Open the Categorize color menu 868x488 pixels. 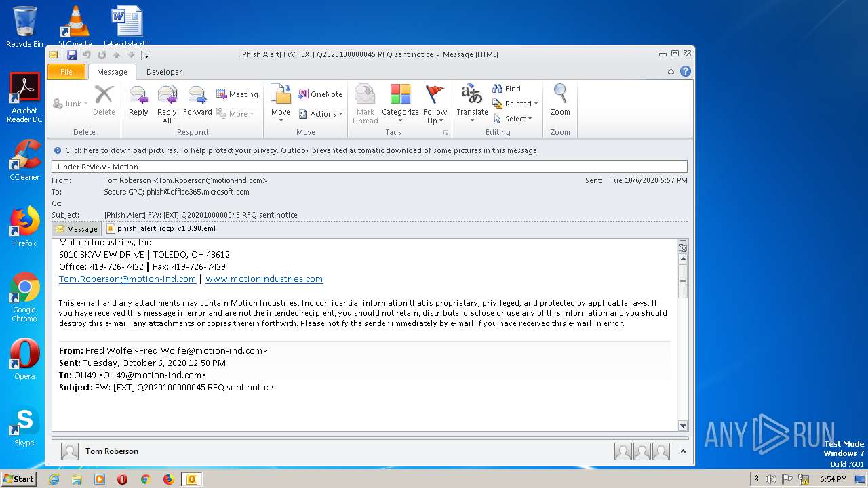click(400, 104)
